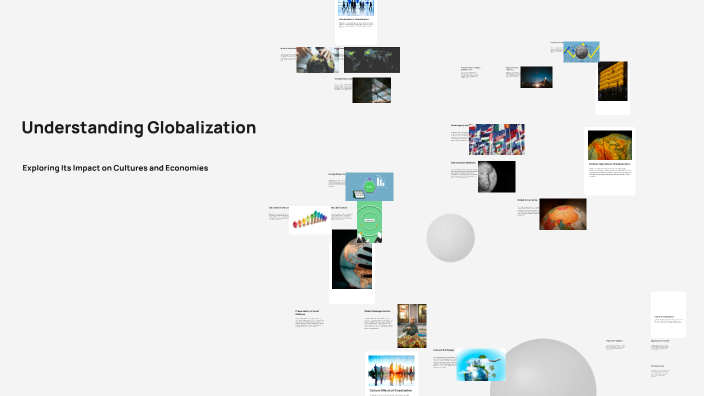The width and height of the screenshot is (704, 396).
Task: Select the international flags photo
Action: click(x=497, y=139)
